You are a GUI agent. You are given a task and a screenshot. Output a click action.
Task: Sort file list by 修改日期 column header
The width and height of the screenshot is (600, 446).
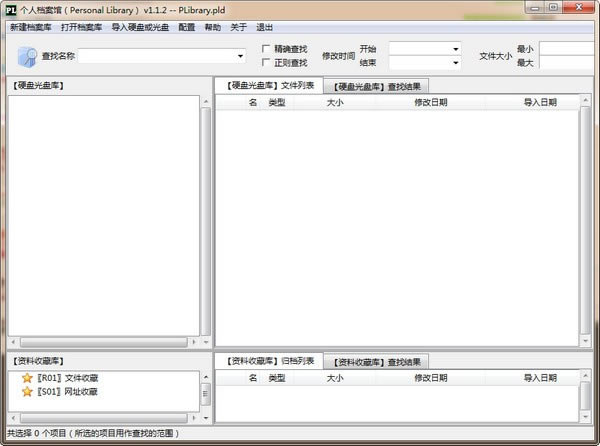tap(430, 102)
